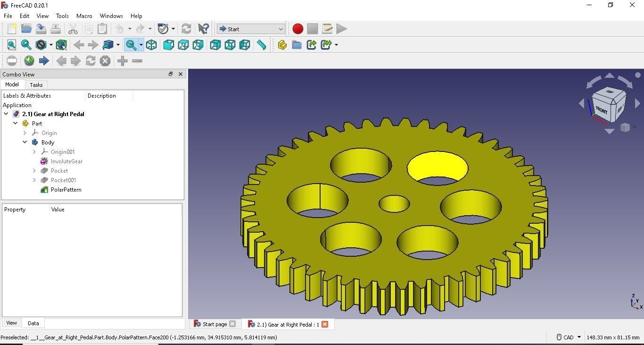Rotate view down with nav cube bottom arrow
This screenshot has height=345, width=644.
(609, 131)
